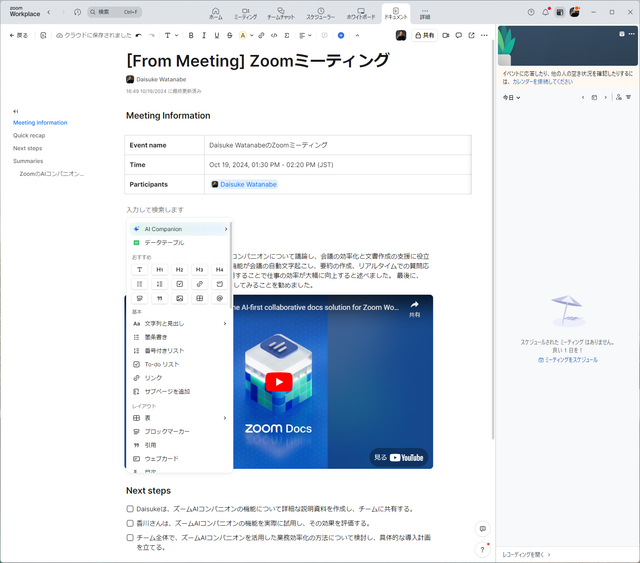
Task: Insert an H3 heading from recommended grid
Action: point(200,269)
